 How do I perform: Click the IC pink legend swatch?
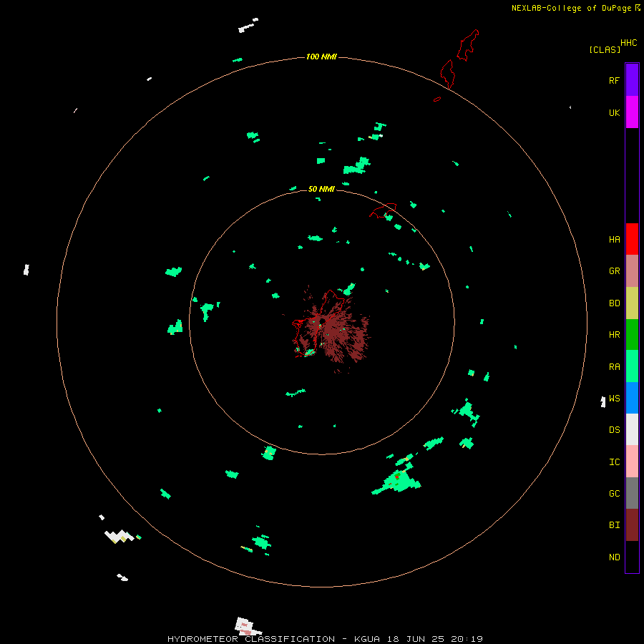632,462
